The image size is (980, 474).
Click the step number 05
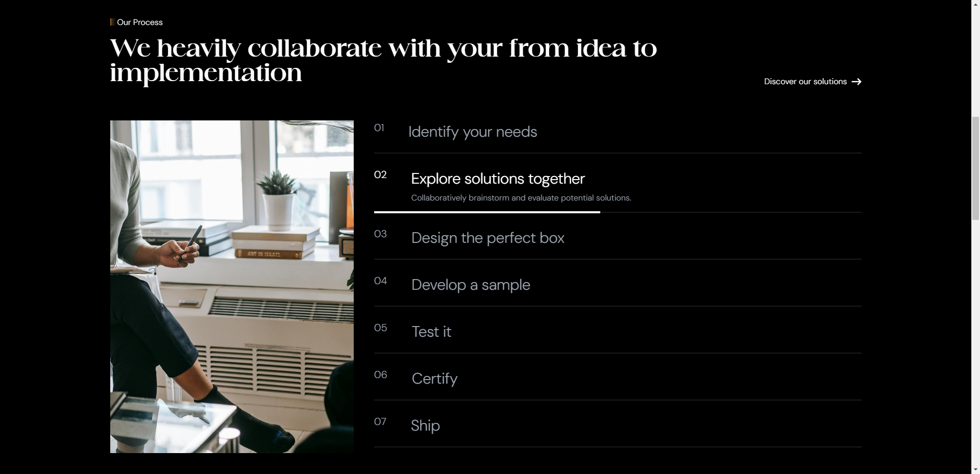point(380,328)
